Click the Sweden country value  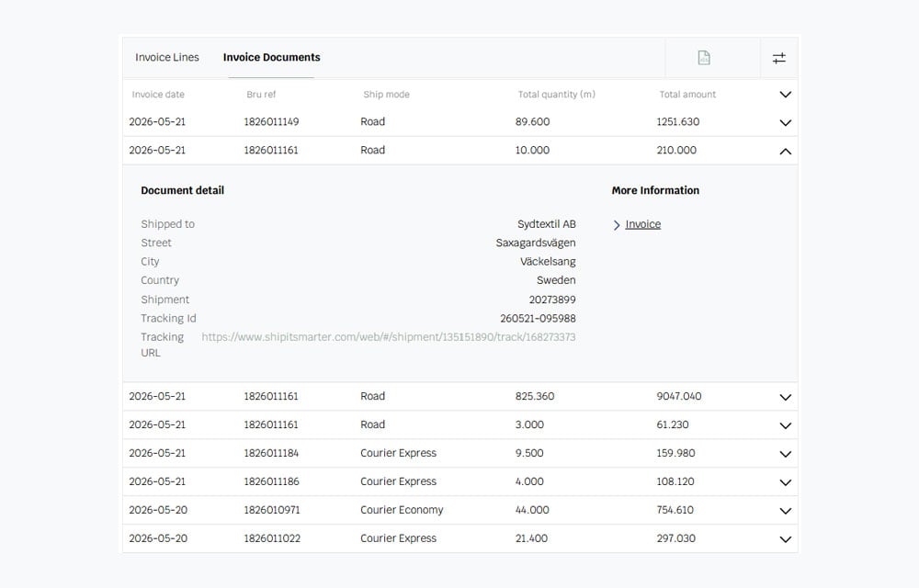coord(556,280)
